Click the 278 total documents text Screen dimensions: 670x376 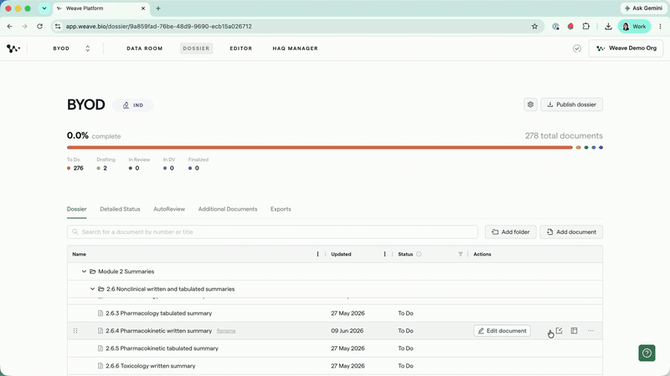point(564,136)
